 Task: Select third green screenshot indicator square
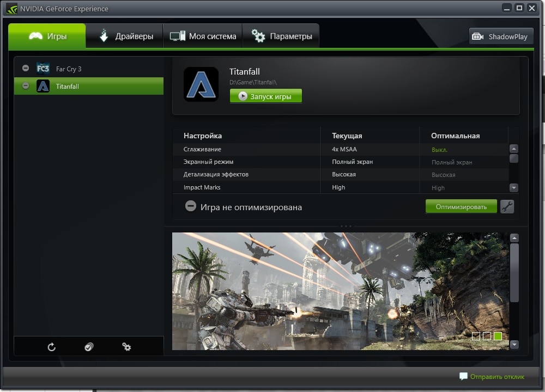coord(498,336)
